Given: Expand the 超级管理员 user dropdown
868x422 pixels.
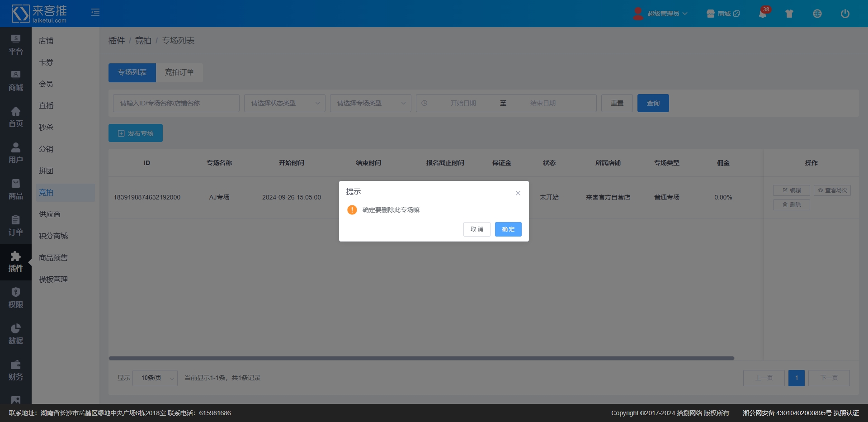Looking at the screenshot, I should (x=661, y=14).
